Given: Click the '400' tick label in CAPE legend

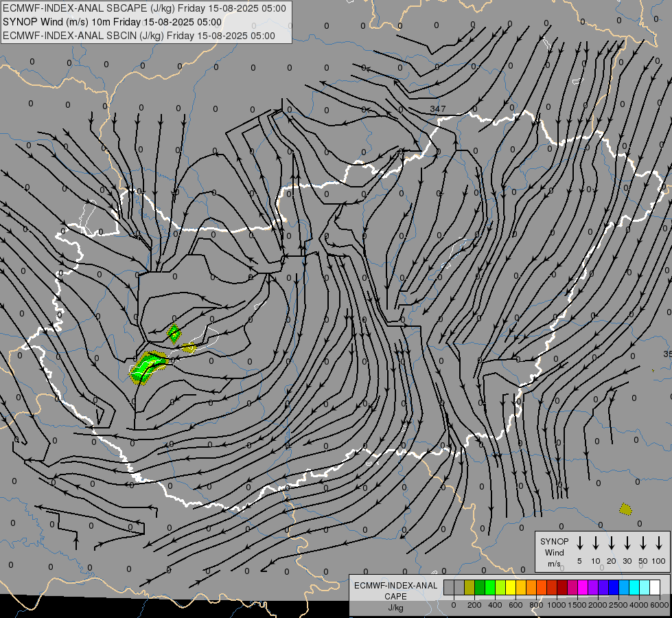Looking at the screenshot, I should click(x=495, y=605).
